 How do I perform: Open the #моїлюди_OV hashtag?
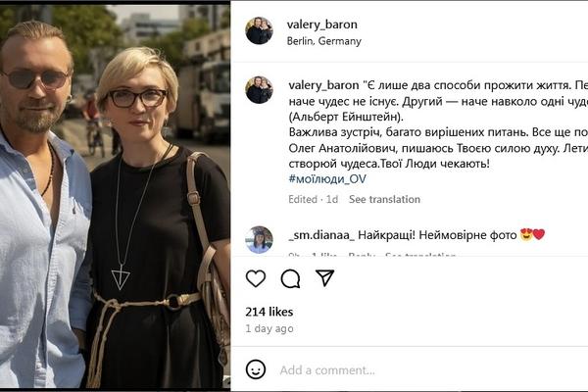click(x=327, y=179)
